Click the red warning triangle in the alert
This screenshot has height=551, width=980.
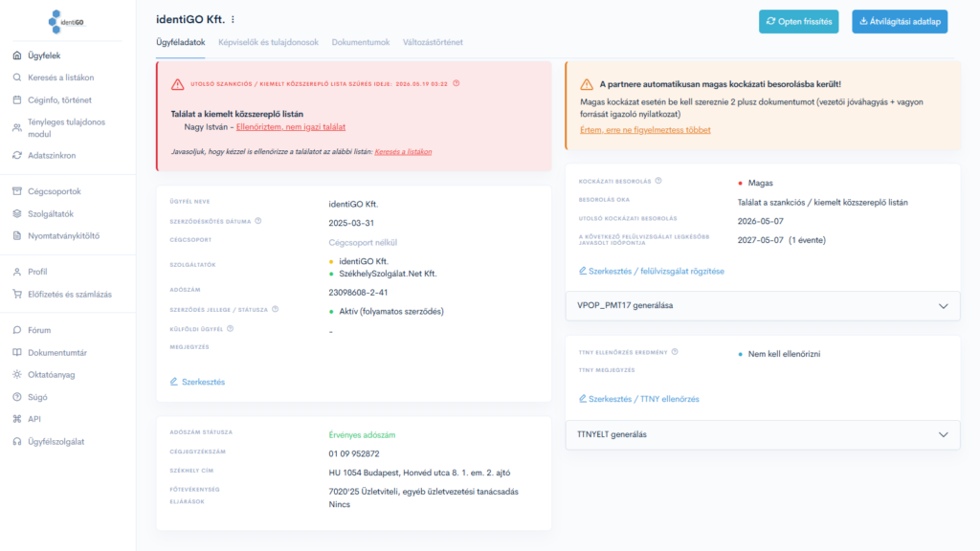pos(177,84)
